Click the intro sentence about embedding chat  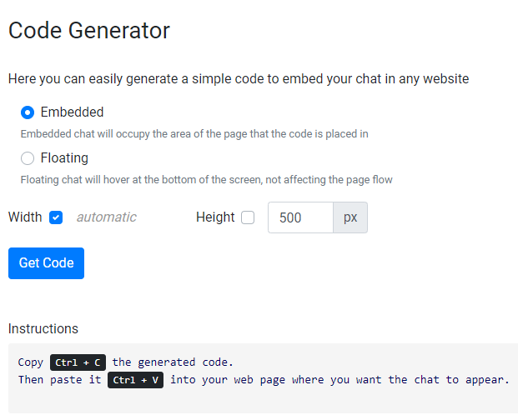click(239, 79)
